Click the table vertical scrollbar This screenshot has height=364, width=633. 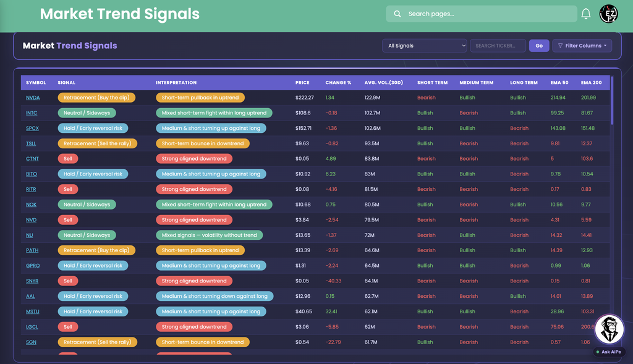[612, 101]
